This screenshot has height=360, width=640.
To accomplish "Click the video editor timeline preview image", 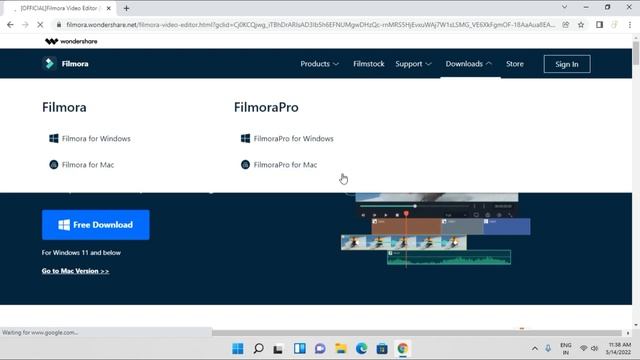I will (436, 230).
